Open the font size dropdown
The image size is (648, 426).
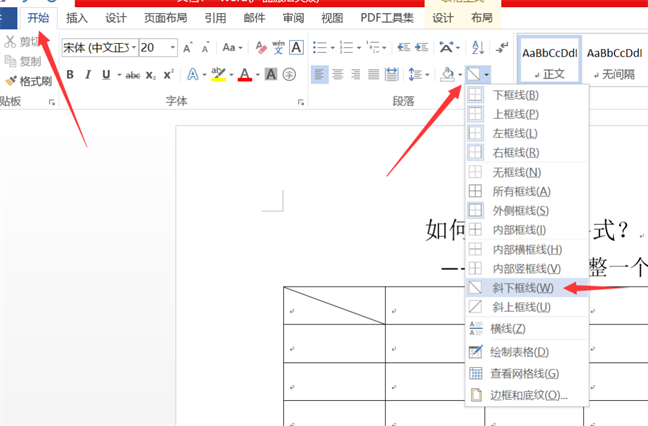click(173, 47)
